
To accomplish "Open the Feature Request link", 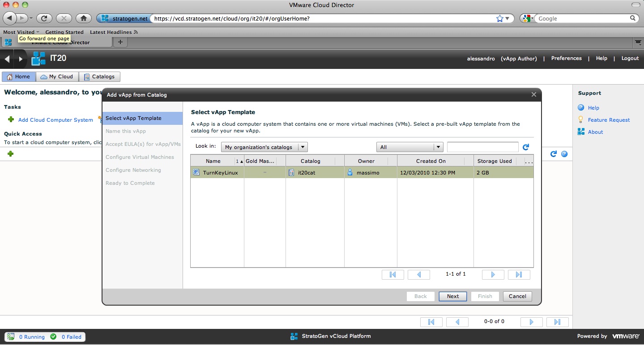I will [x=609, y=120].
